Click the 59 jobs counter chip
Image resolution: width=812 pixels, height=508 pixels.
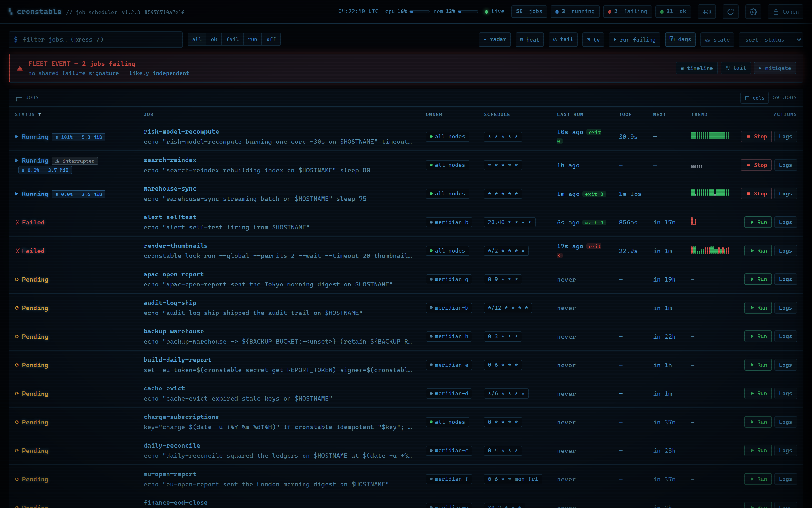(x=529, y=11)
